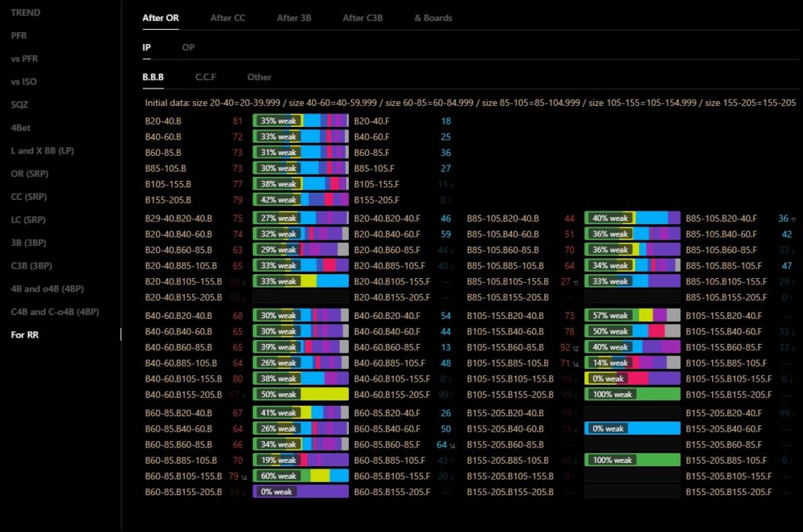The image size is (803, 532).
Task: Click B155-205.B85-105.B 100% weak bar
Action: (632, 460)
